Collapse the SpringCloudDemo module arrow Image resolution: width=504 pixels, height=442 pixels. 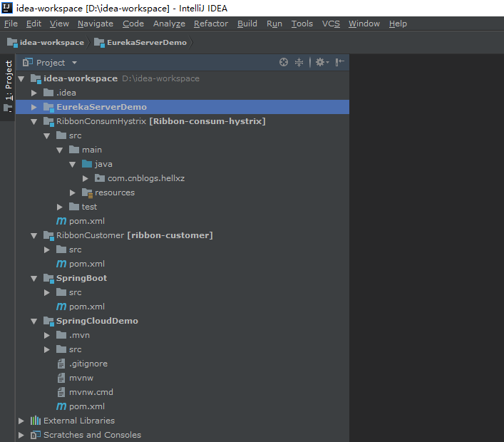[x=34, y=321]
